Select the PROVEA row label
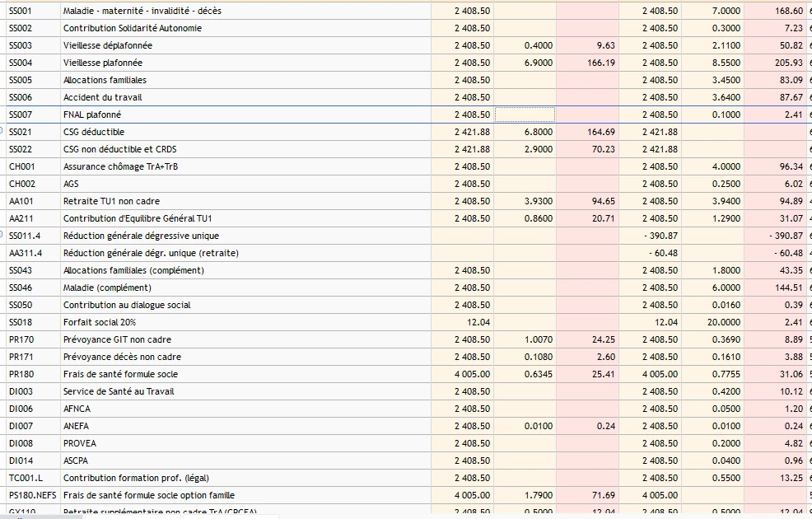 tap(80, 443)
